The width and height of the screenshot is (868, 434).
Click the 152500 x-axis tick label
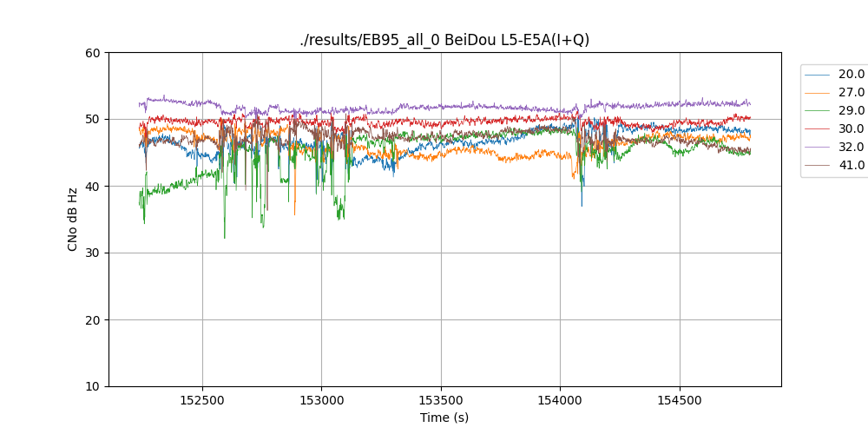click(x=202, y=401)
